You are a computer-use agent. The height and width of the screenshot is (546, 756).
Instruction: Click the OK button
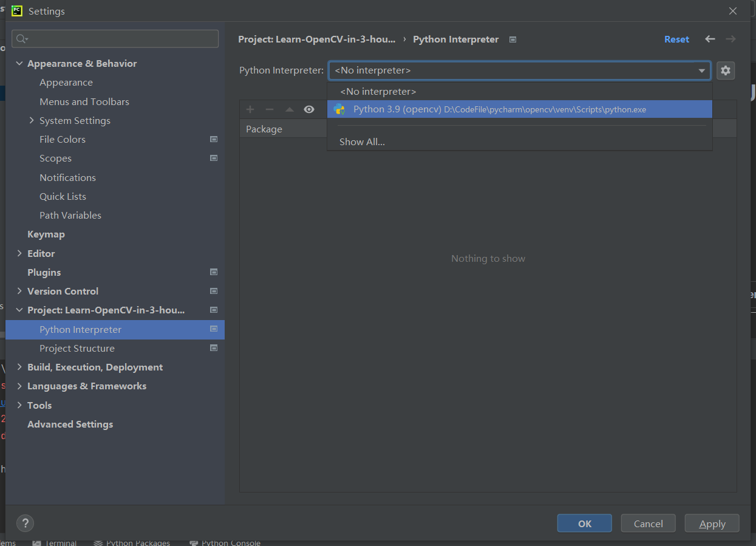(x=584, y=524)
